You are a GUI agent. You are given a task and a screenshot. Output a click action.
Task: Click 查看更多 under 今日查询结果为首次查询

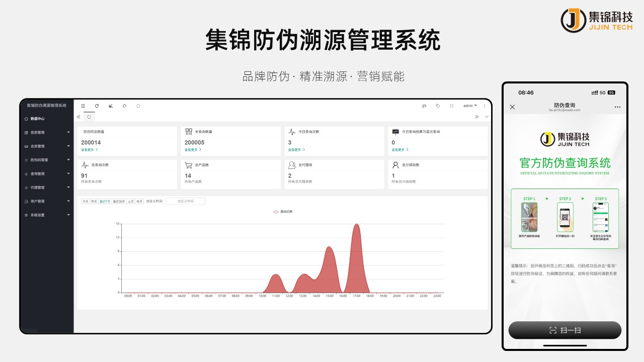(x=400, y=150)
